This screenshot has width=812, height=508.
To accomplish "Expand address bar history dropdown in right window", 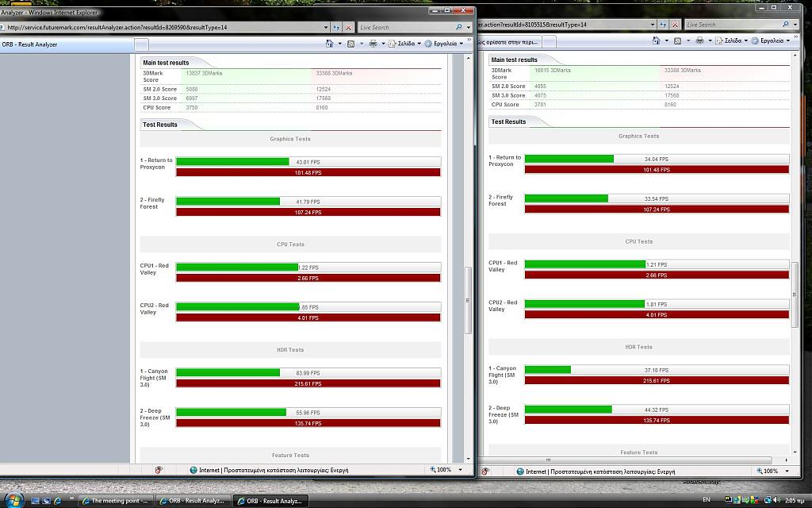I will 653,25.
